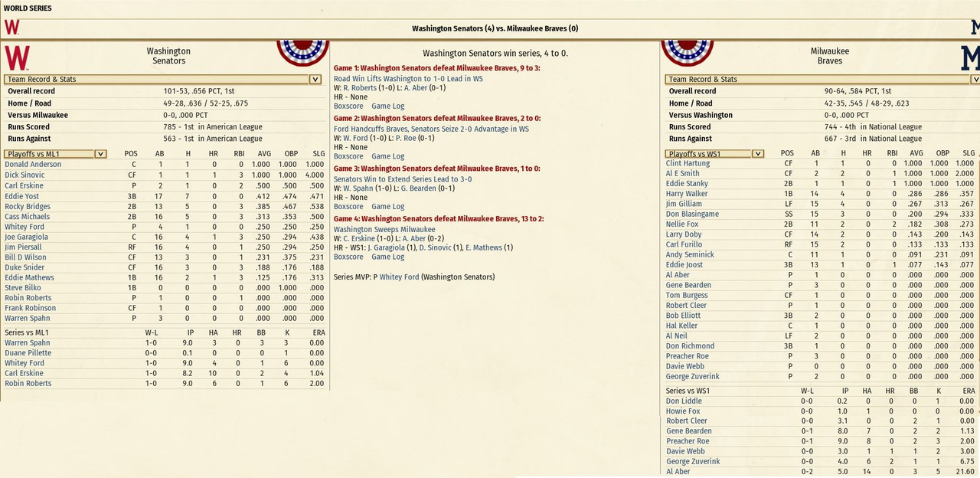Open Game 1 Boxscore link

348,106
